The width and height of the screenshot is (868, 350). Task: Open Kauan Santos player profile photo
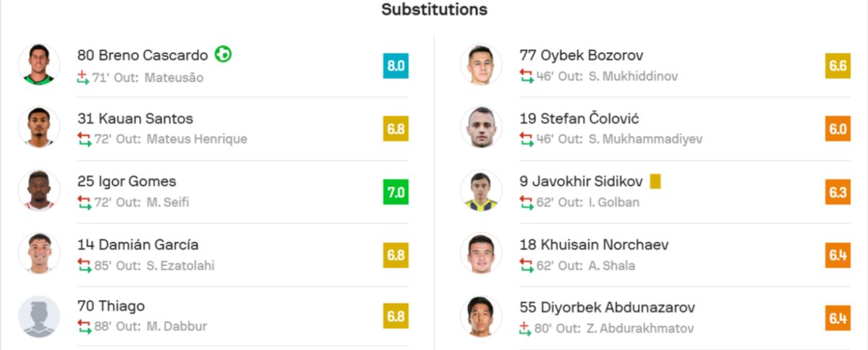[x=39, y=128]
